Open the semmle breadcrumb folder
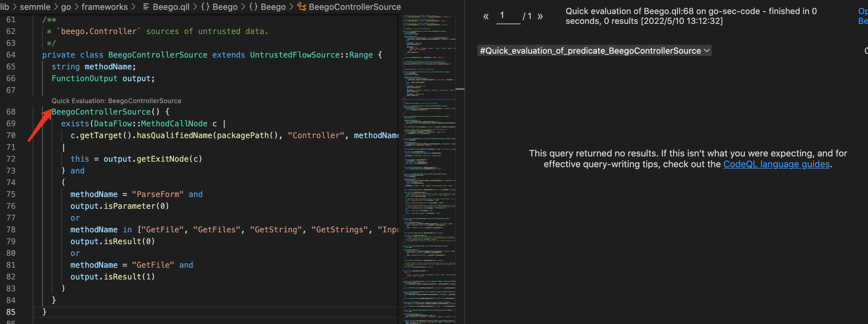This screenshot has width=868, height=324. click(x=35, y=7)
